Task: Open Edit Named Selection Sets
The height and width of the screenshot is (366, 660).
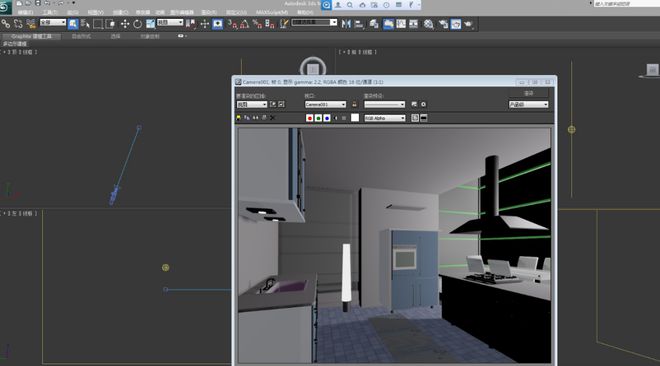Action: 284,24
